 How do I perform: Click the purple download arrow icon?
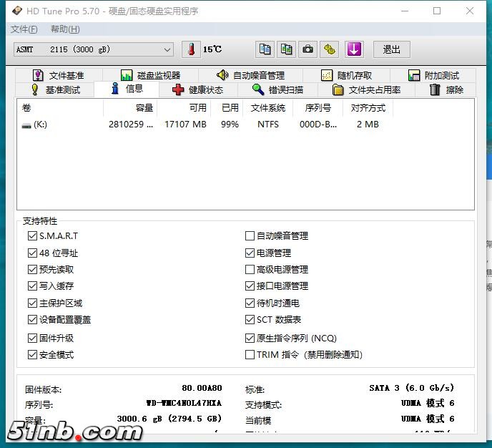354,49
